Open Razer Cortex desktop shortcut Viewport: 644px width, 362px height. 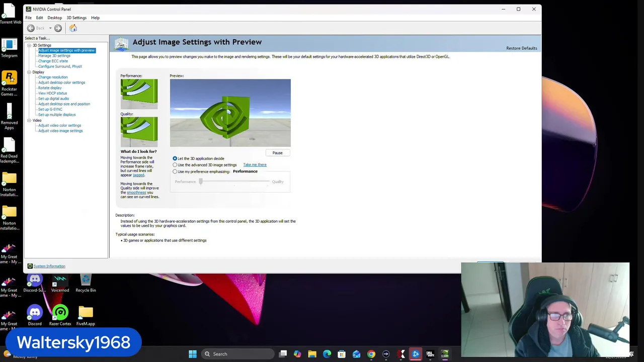pyautogui.click(x=60, y=315)
